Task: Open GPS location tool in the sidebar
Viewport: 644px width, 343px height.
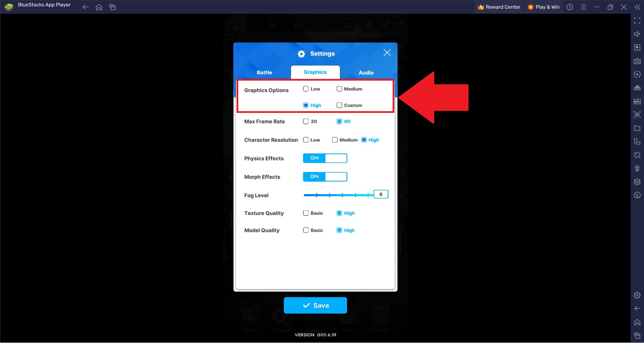Action: click(637, 168)
